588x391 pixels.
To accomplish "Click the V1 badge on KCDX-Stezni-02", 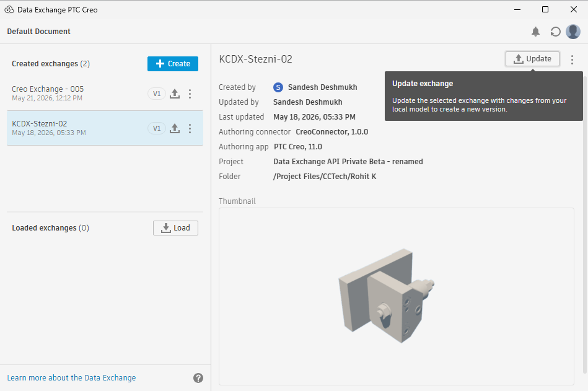I will (157, 128).
